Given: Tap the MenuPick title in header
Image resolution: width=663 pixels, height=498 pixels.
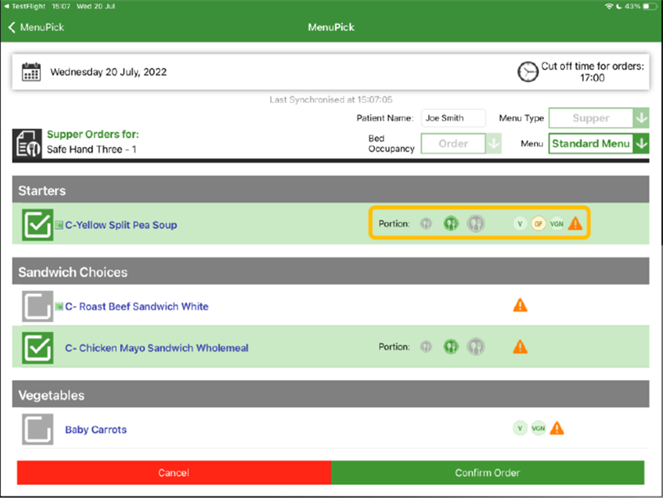Looking at the screenshot, I should pos(331,27).
